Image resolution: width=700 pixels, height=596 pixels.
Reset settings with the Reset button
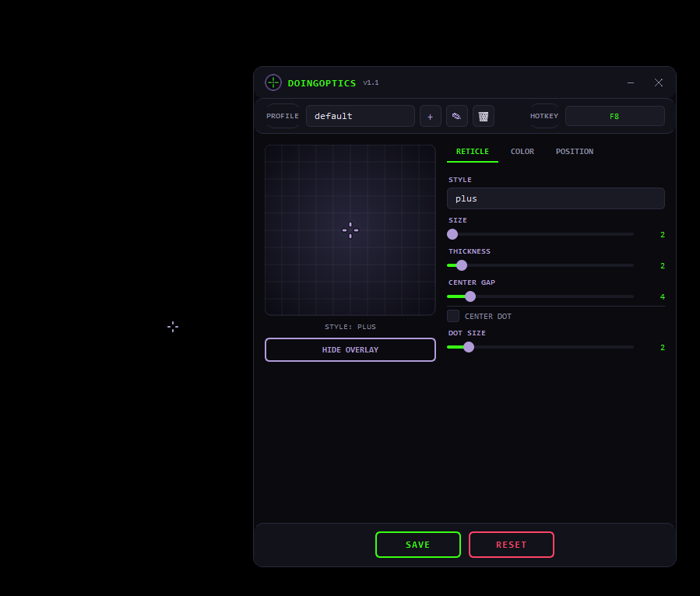tap(512, 545)
